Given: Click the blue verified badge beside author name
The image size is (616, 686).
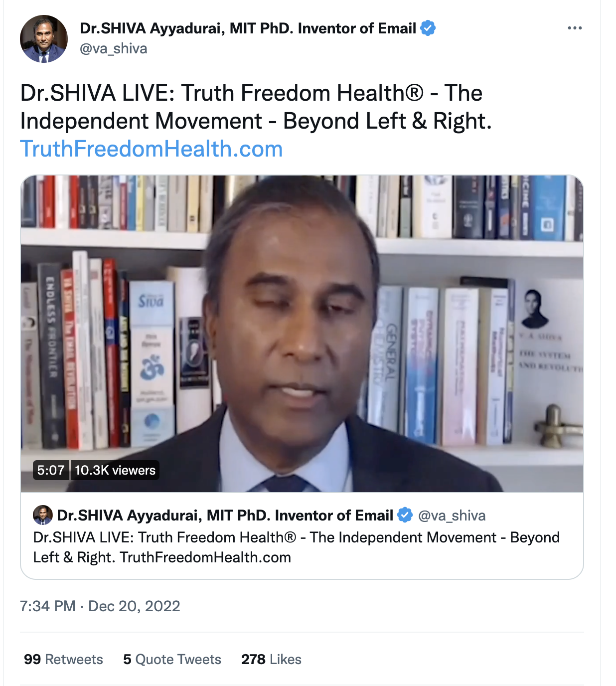Looking at the screenshot, I should click(x=428, y=28).
